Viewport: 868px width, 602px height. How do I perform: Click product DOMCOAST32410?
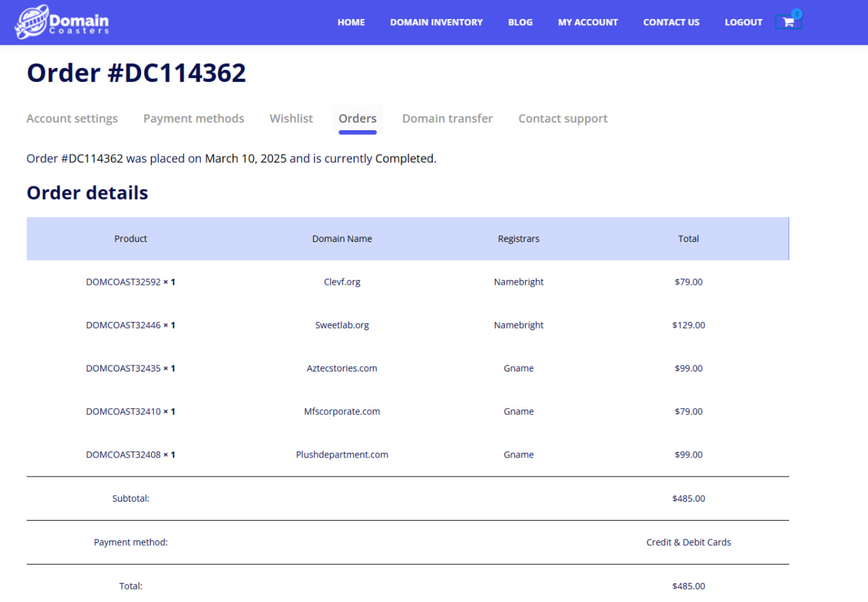(x=123, y=412)
